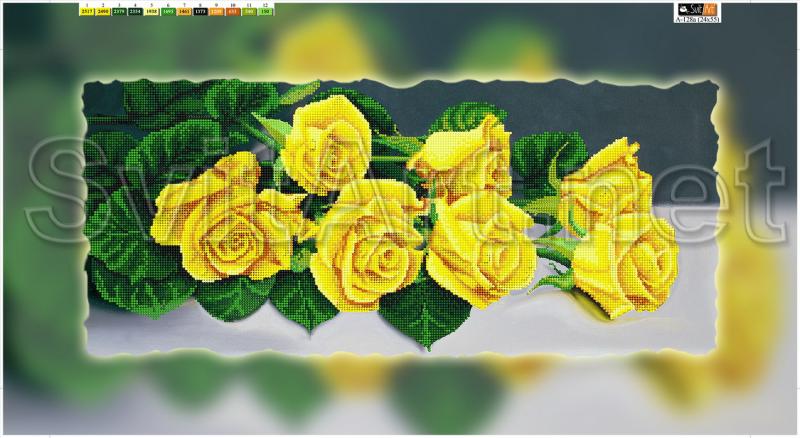Screen dimensions: 800x438
Task: Choose light orange swatch number 9
Action: point(216,10)
